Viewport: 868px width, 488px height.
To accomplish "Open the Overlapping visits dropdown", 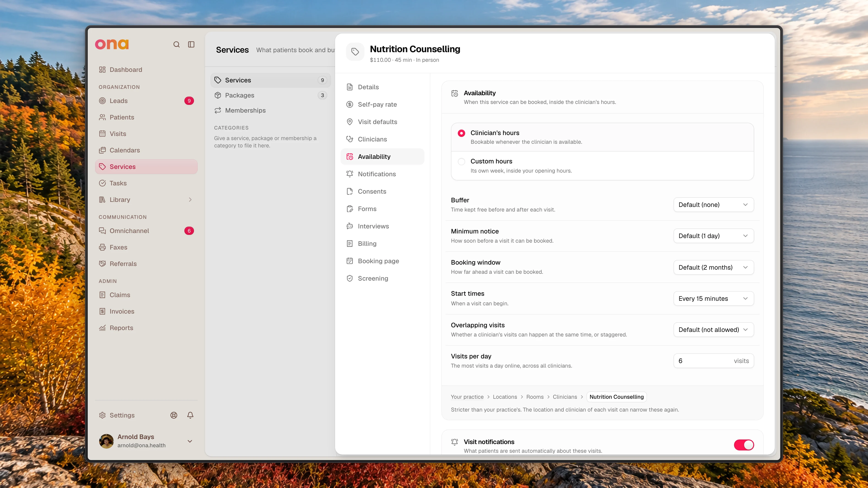I will click(x=713, y=330).
